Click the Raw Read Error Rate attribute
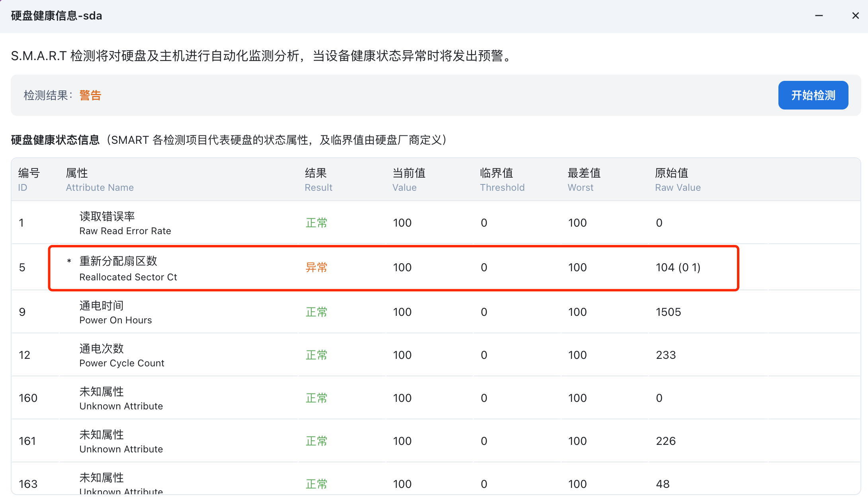Screen dimensions: 868x501 [125, 223]
